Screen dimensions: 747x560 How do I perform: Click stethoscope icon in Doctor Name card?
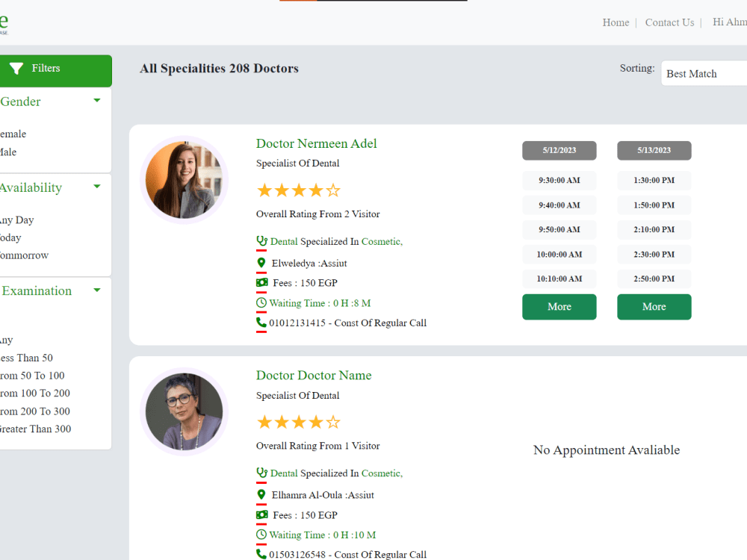coord(261,473)
